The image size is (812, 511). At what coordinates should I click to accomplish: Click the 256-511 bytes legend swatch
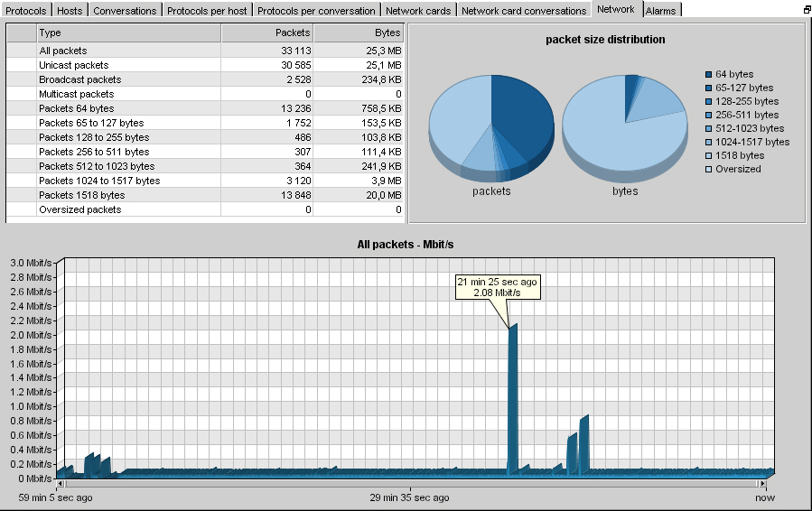point(708,115)
